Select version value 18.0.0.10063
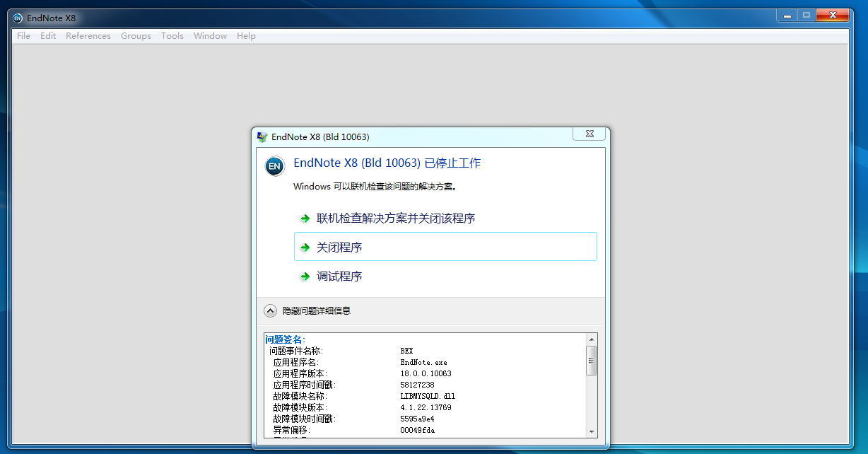Image resolution: width=868 pixels, height=454 pixels. [426, 373]
